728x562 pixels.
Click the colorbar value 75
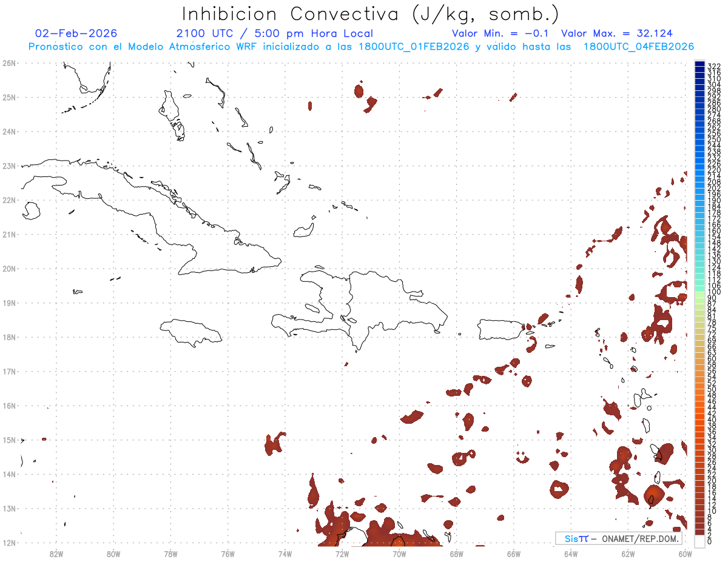click(712, 329)
